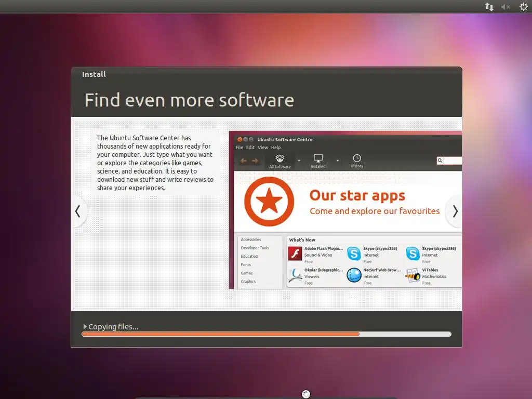Select the Education category
The width and height of the screenshot is (532, 399).
[x=249, y=257]
